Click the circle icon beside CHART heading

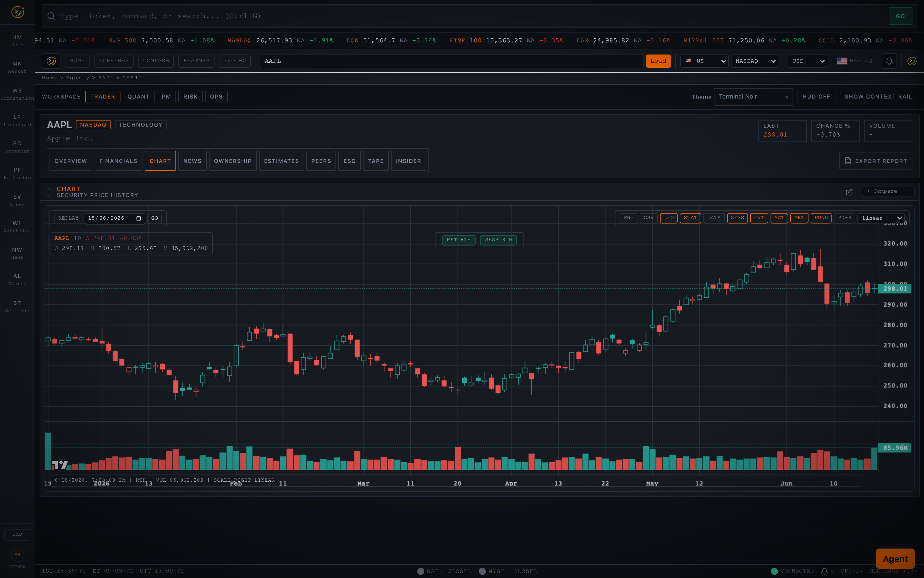[x=48, y=192]
